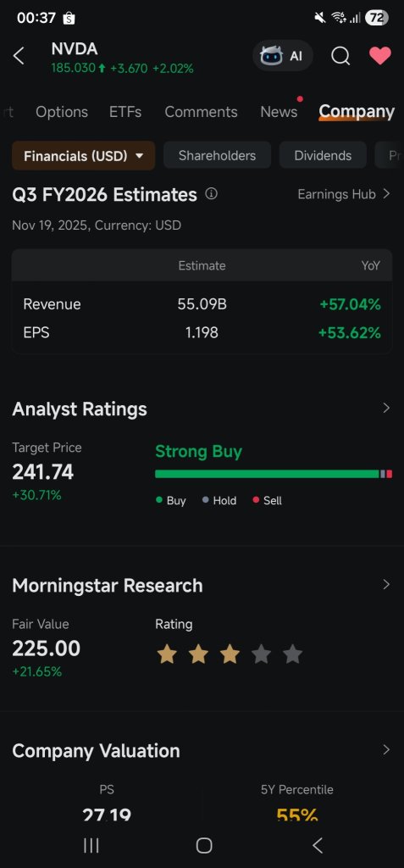Tap the date line Nov 19, 2025, Currency: USD

[97, 225]
